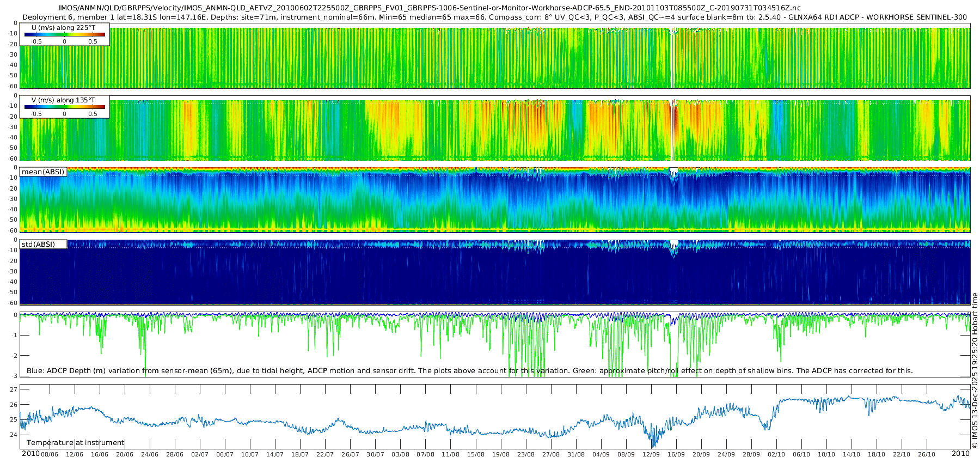
Task: Click the U velocity colorbar legend
Action: point(64,35)
